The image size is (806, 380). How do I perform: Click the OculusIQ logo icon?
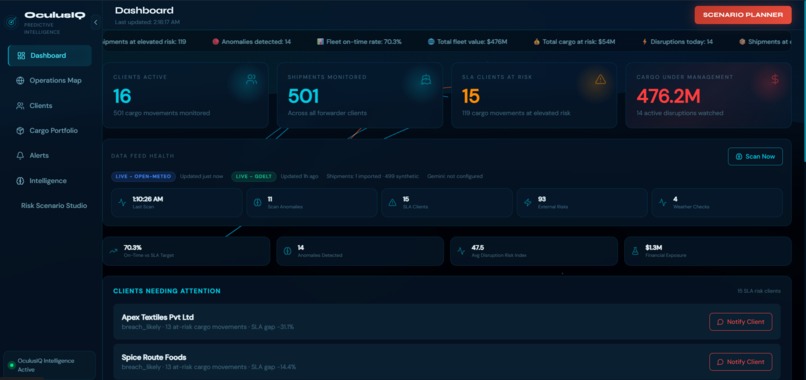tap(12, 22)
